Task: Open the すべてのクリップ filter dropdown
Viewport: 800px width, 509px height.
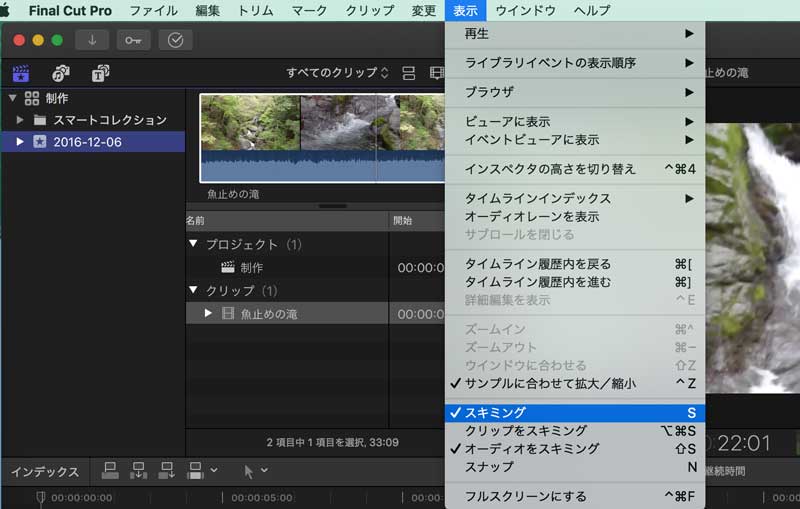Action: 338,73
